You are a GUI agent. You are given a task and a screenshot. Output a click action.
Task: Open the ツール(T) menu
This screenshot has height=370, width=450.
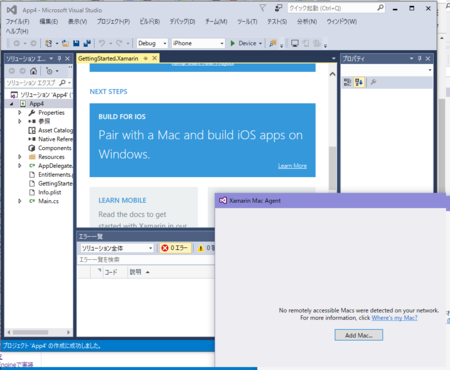[247, 22]
